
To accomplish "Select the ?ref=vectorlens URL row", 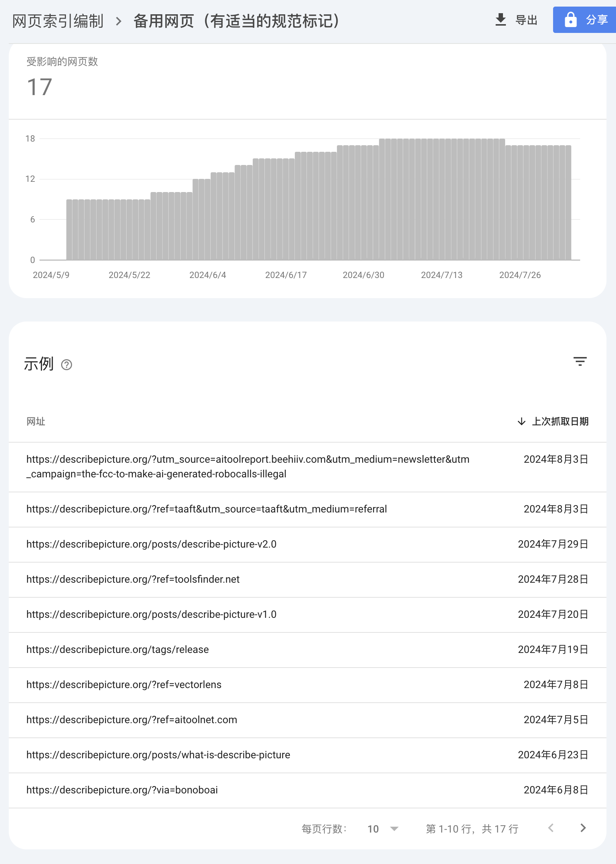I will pos(307,685).
